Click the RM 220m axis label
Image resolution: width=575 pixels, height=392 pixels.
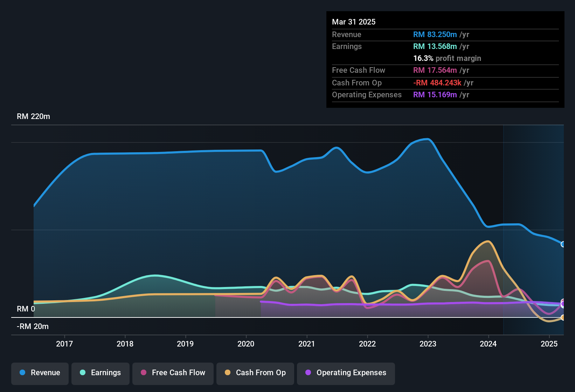pos(33,117)
